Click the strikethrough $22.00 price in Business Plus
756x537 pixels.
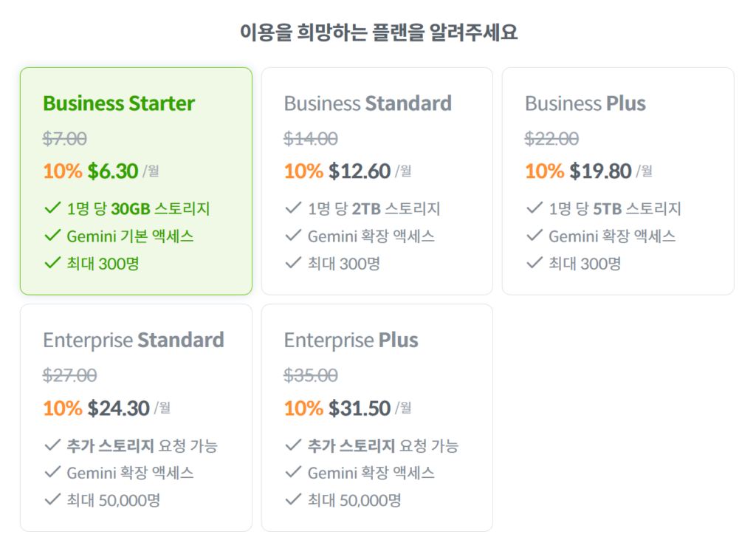point(551,138)
